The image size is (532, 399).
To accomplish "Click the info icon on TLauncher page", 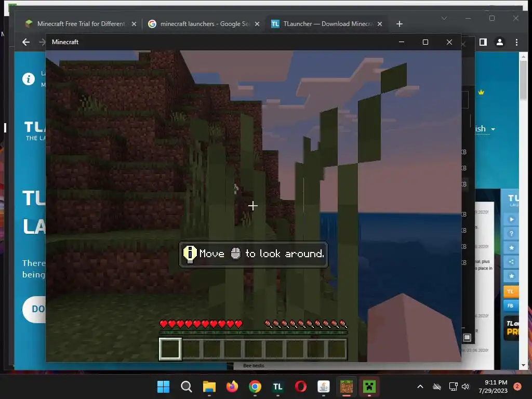I will click(x=29, y=79).
